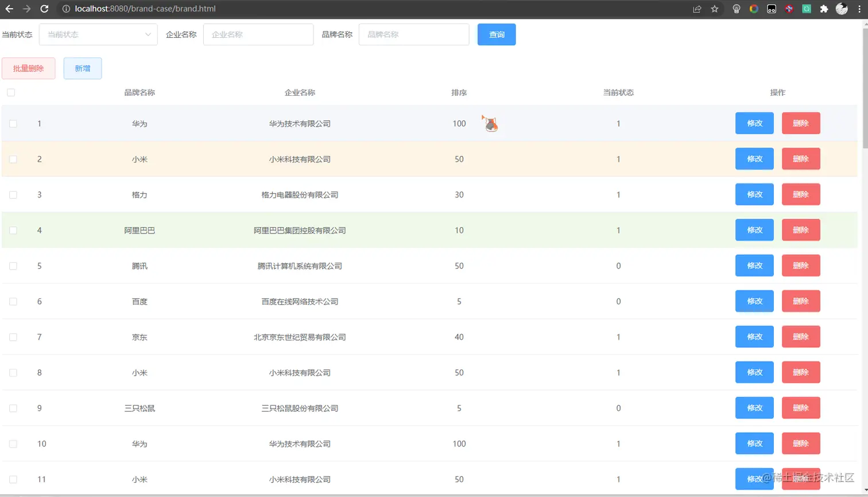Screen dimensions: 868x497
Task: Go forward in browser history
Action: tap(26, 9)
